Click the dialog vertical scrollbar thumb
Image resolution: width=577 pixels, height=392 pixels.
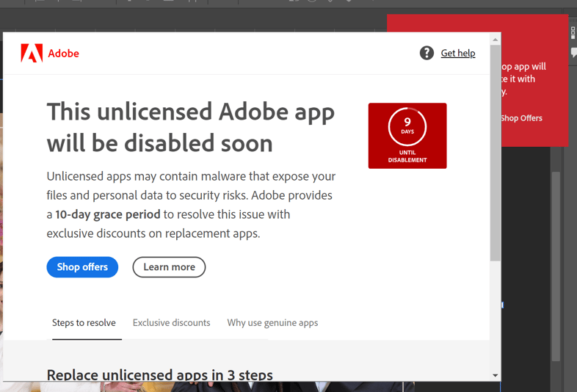coord(495,153)
